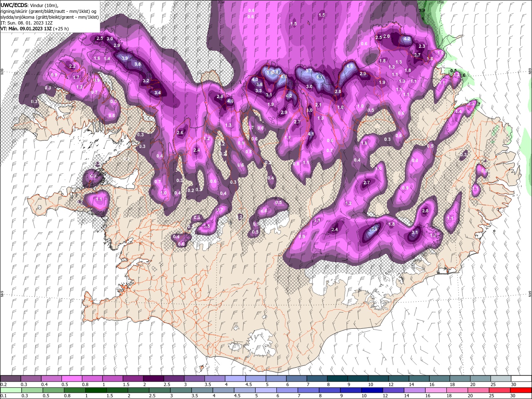Click the 2.6 precipitation value on the map

180,133
